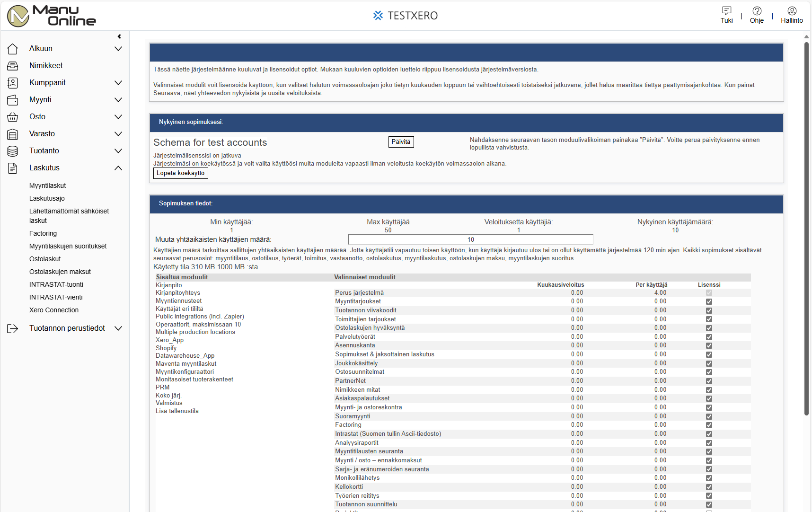Expand the Tuotanto menu chevron
Image resolution: width=812 pixels, height=512 pixels.
click(x=118, y=151)
